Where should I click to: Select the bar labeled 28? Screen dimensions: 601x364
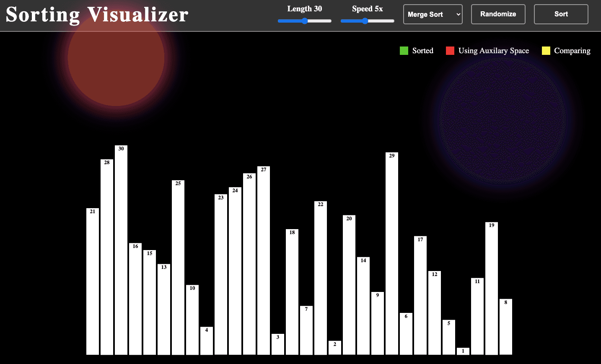coord(107,257)
